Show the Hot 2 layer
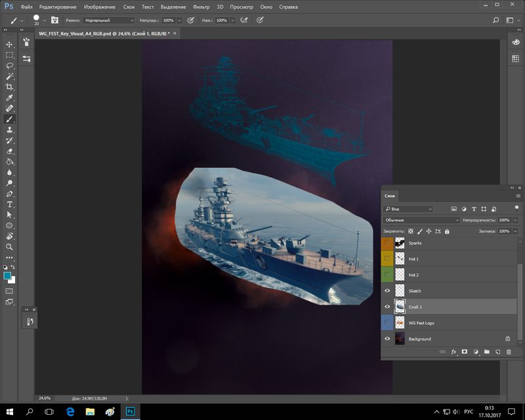Screen dimensions: 525x420 (387, 275)
